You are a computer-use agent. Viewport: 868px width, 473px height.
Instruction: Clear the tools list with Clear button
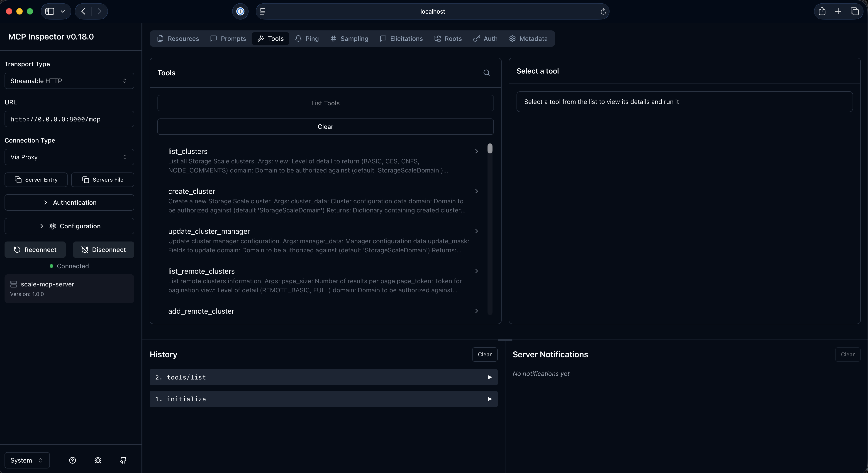click(x=326, y=126)
